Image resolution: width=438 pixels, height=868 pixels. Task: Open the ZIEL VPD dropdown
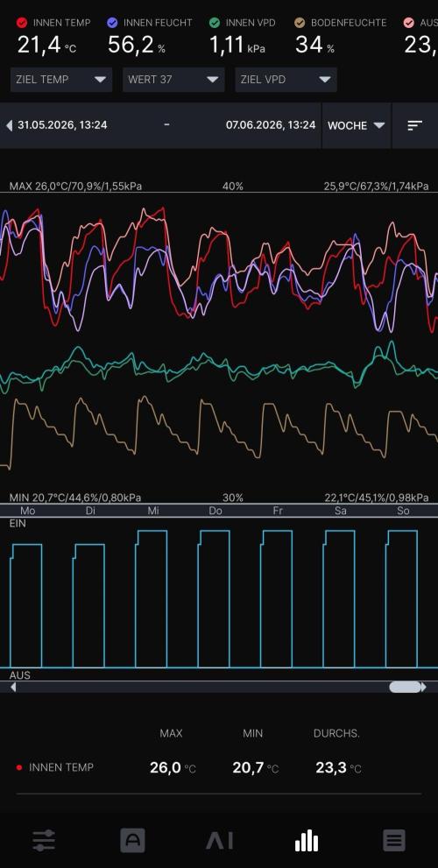pyautogui.click(x=286, y=80)
